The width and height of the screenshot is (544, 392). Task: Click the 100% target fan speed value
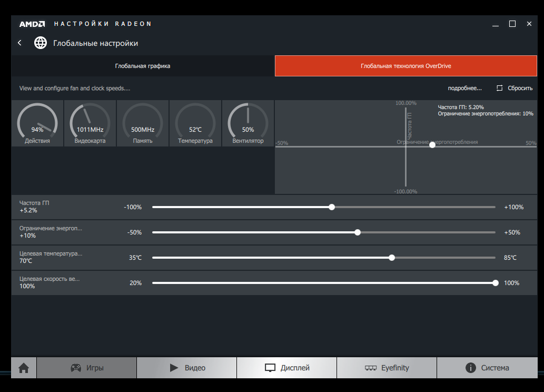pos(27,286)
